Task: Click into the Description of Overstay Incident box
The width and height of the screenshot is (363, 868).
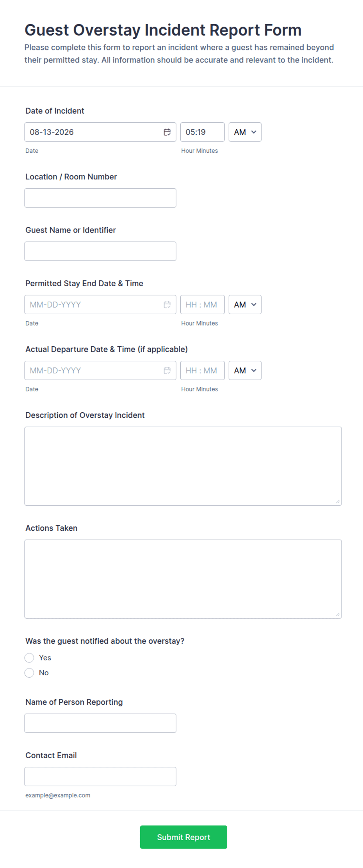Action: (x=183, y=466)
